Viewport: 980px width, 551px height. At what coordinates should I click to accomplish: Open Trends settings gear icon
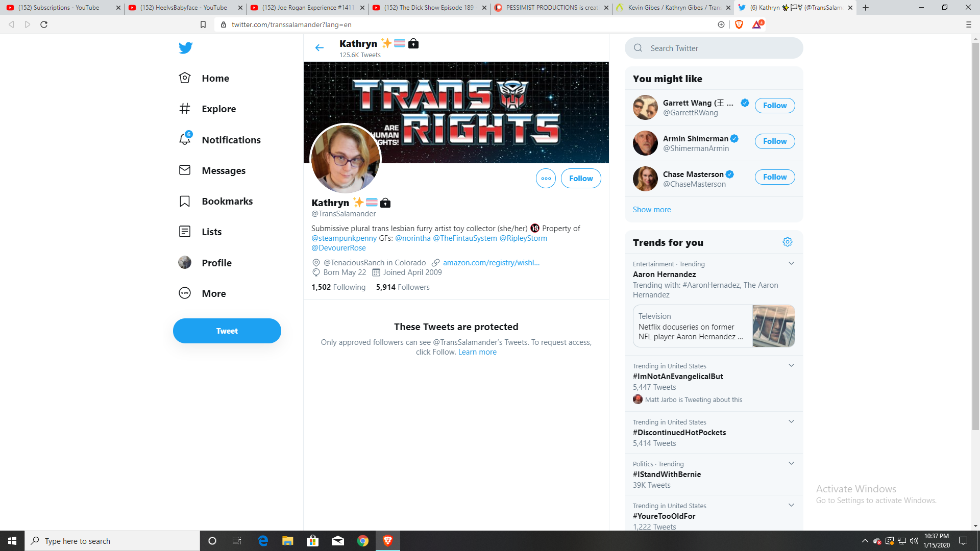788,242
